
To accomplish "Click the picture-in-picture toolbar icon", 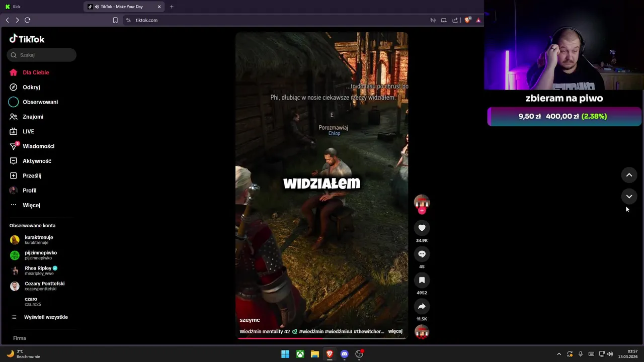I will pos(444,20).
